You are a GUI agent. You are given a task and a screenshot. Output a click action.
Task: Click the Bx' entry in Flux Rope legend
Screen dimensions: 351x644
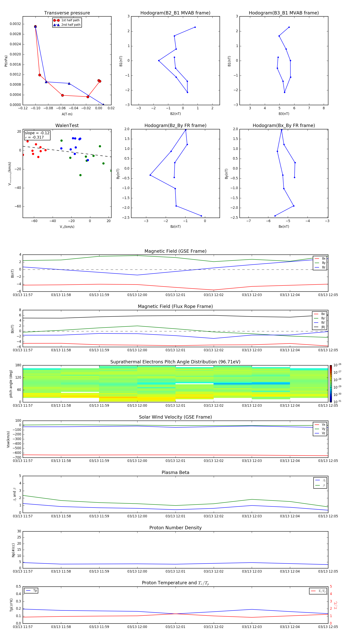(x=320, y=314)
